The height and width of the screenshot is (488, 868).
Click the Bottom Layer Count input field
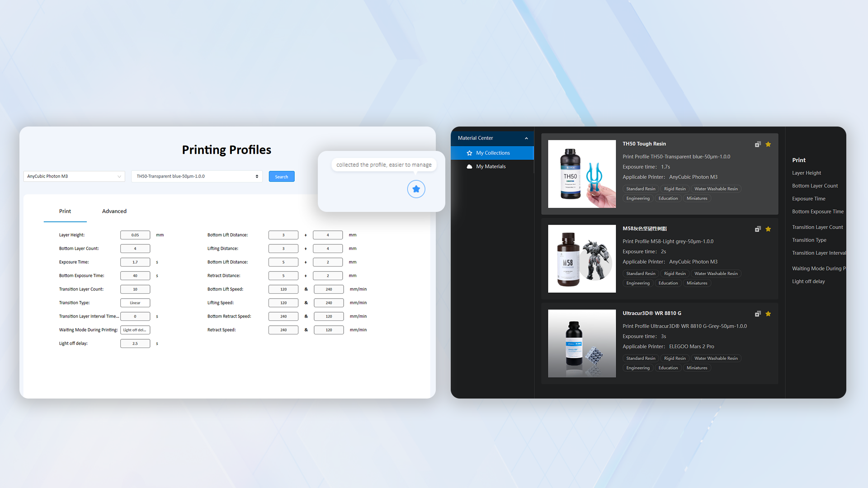click(135, 249)
